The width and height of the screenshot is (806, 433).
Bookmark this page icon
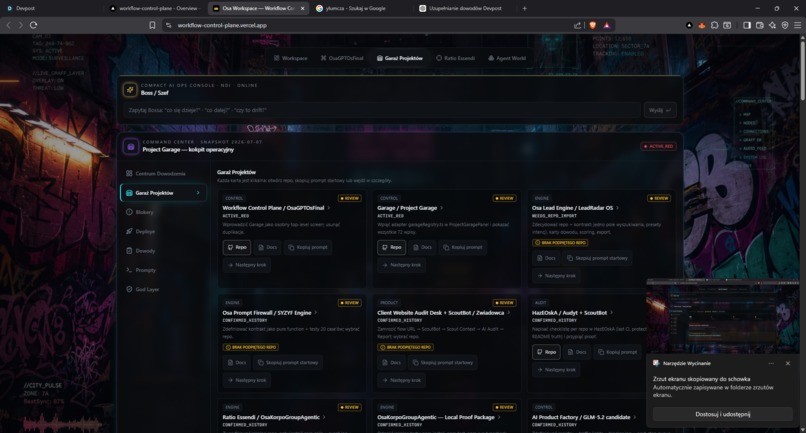click(152, 25)
